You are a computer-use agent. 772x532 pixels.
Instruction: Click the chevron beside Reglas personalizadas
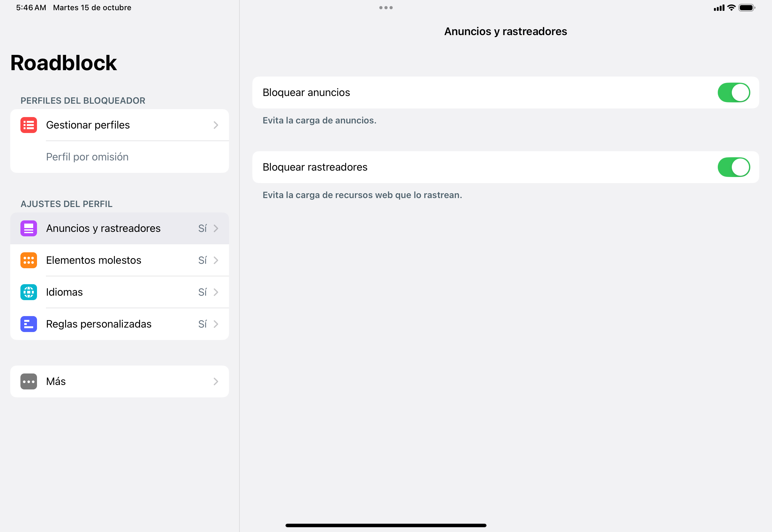point(216,324)
